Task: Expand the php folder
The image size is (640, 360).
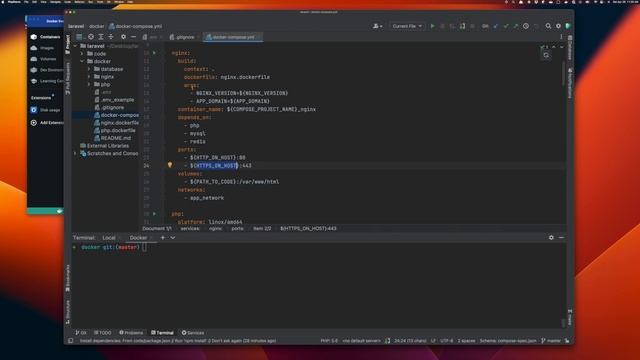Action: tap(89, 84)
